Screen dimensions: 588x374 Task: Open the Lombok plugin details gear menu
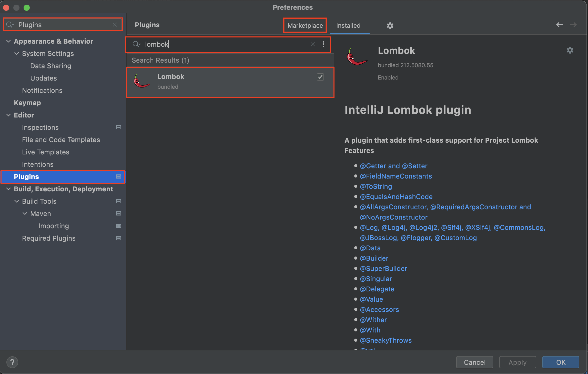pos(570,50)
